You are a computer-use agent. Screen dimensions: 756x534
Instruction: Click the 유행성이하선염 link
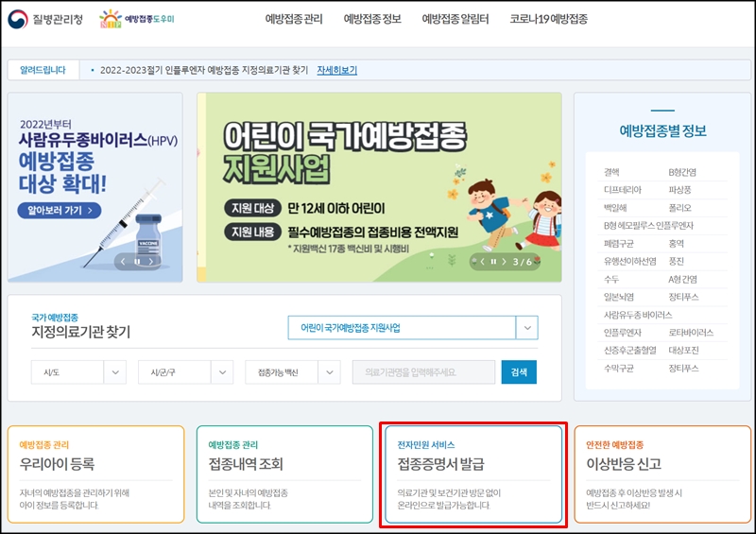tap(630, 262)
